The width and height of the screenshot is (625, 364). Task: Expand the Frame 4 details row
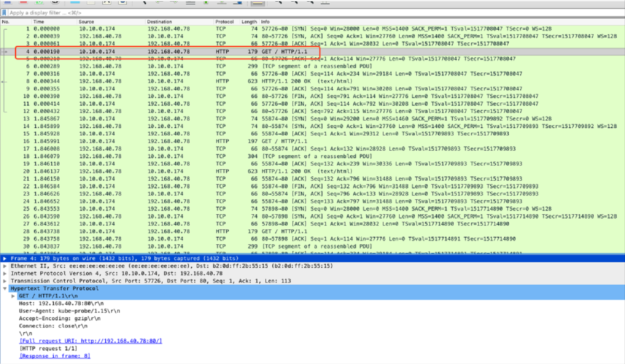(5, 258)
